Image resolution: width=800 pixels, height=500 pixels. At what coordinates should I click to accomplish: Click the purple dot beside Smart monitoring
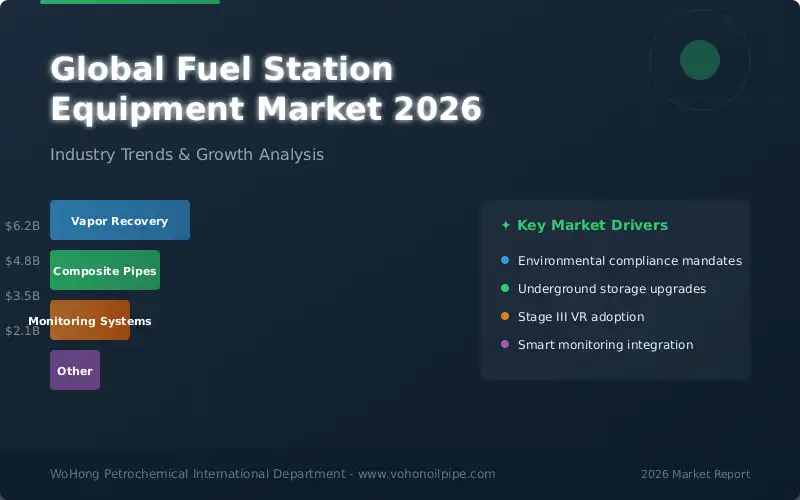[505, 344]
